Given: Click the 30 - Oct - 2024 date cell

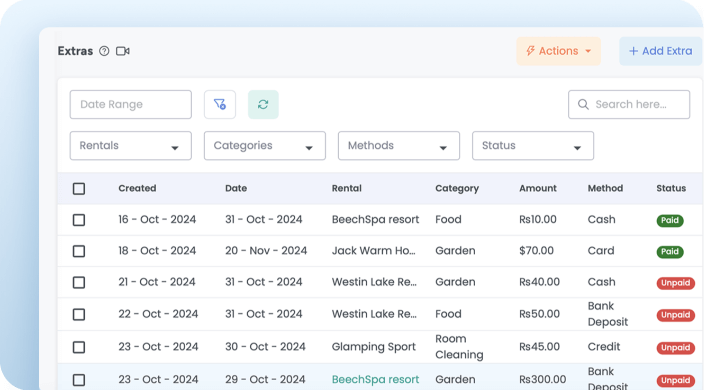Looking at the screenshot, I should point(265,346).
